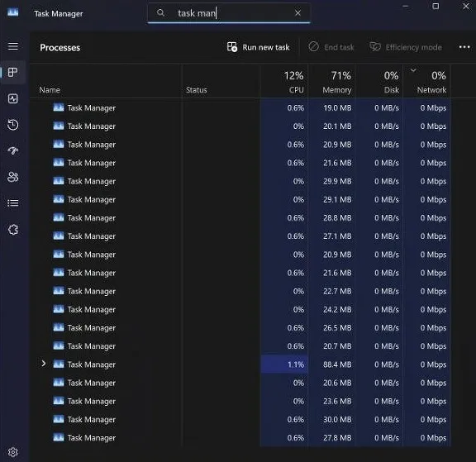This screenshot has height=462, width=476.
Task: Click the Network column header sort chevron
Action: click(413, 70)
